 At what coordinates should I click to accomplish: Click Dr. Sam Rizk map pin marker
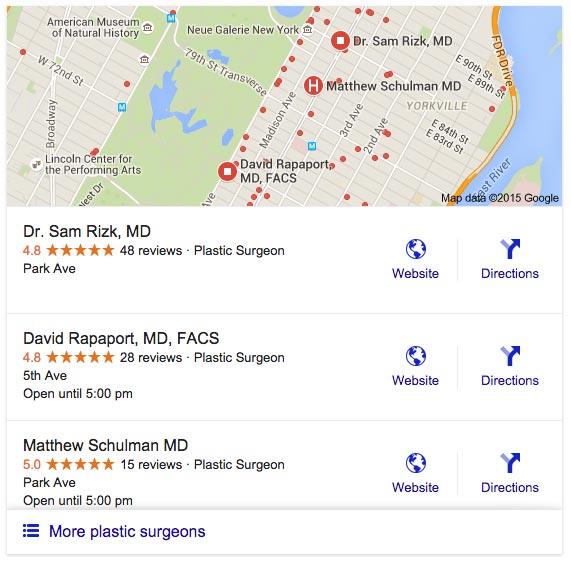point(340,40)
